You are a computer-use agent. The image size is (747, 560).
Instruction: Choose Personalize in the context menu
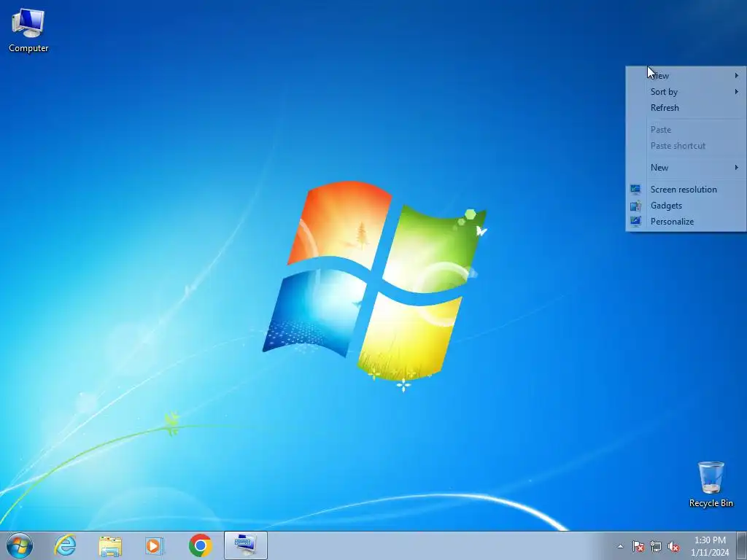686,222
